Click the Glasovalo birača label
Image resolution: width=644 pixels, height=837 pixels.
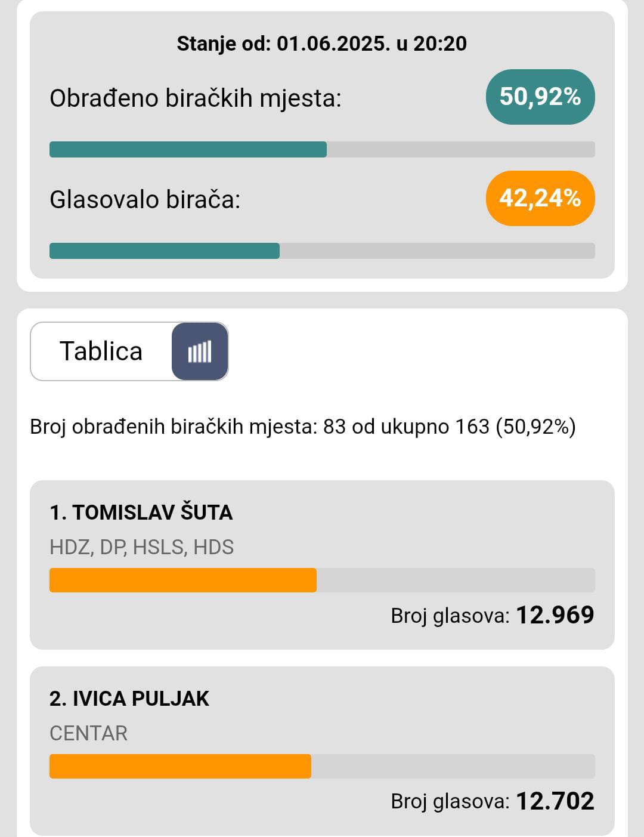pos(145,200)
